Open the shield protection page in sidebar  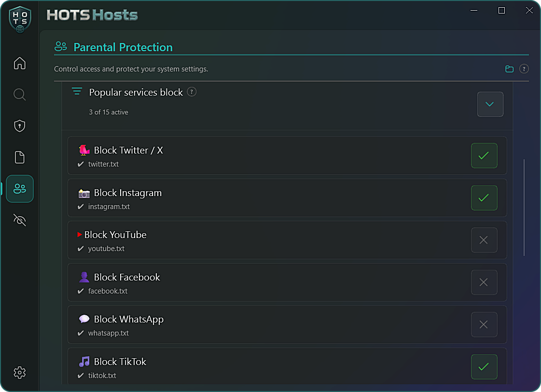tap(20, 126)
